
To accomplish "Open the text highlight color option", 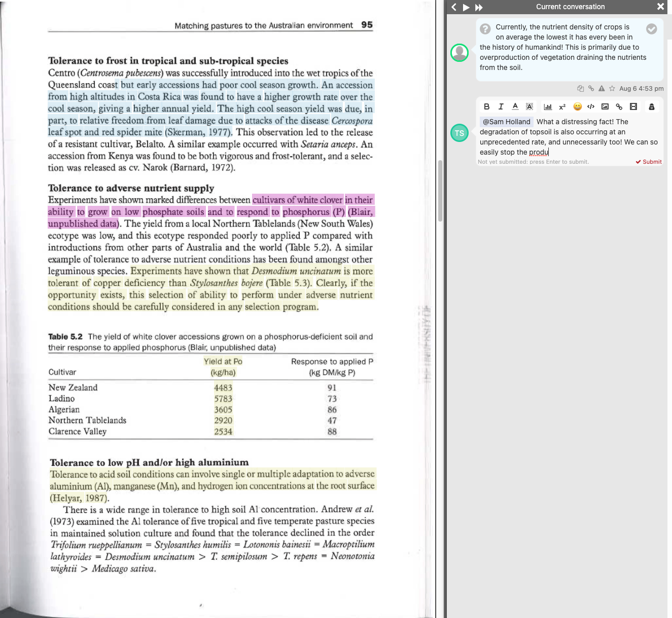I will tap(529, 106).
